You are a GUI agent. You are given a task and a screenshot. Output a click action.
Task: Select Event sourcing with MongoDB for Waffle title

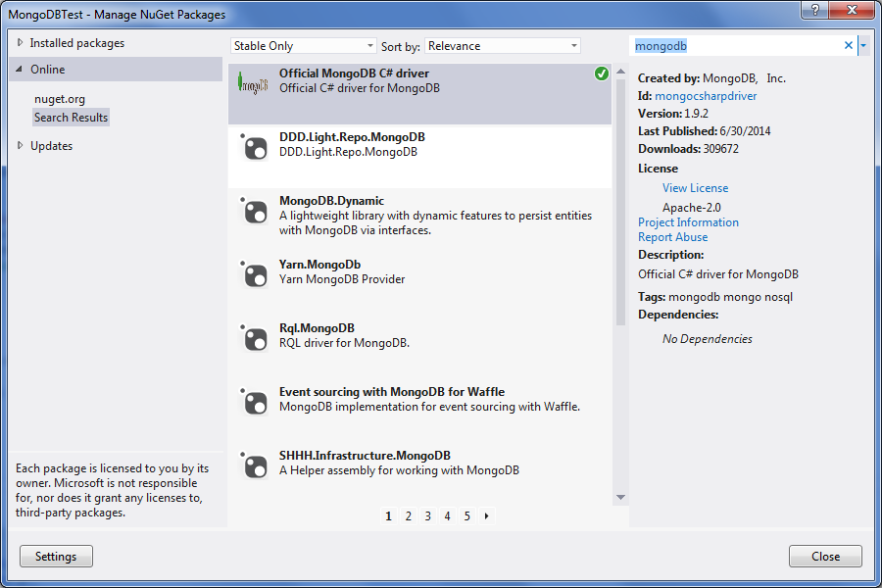click(391, 392)
